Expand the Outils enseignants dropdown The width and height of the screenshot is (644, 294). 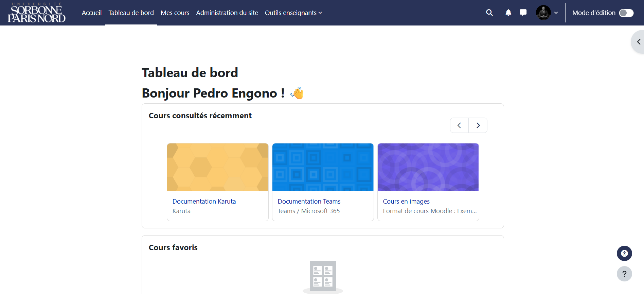[x=293, y=13]
